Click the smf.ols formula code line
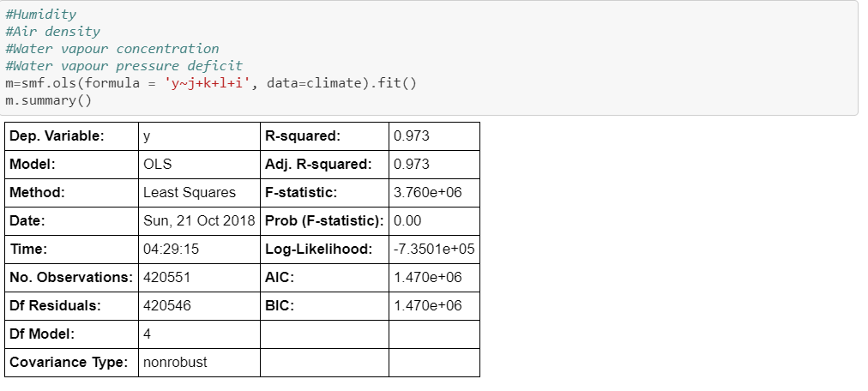868x391 pixels. [210, 83]
